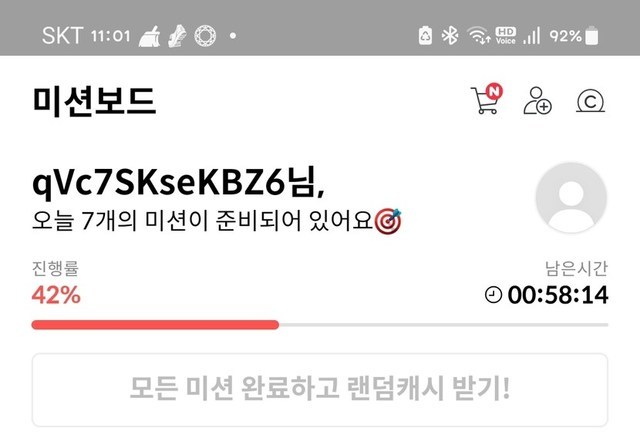Viewport: 640px width, 440px height.
Task: Tap the red N badge on cart
Action: (x=494, y=91)
